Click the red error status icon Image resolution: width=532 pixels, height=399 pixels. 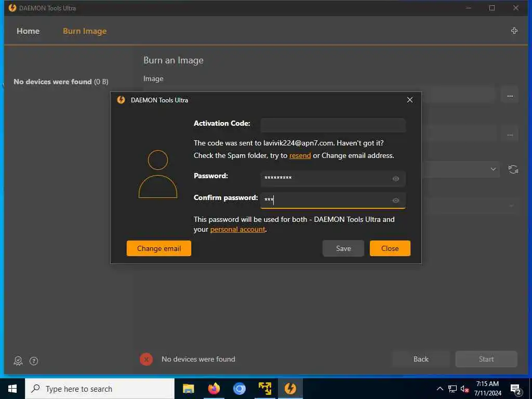[146, 360]
